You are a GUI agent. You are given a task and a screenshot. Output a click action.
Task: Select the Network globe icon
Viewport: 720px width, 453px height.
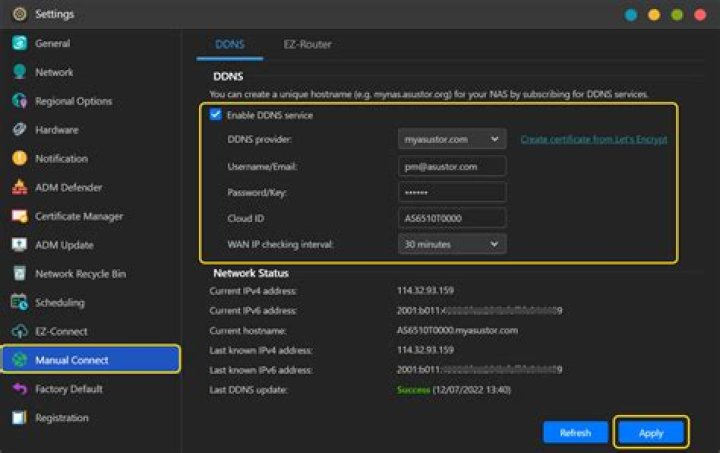click(18, 72)
